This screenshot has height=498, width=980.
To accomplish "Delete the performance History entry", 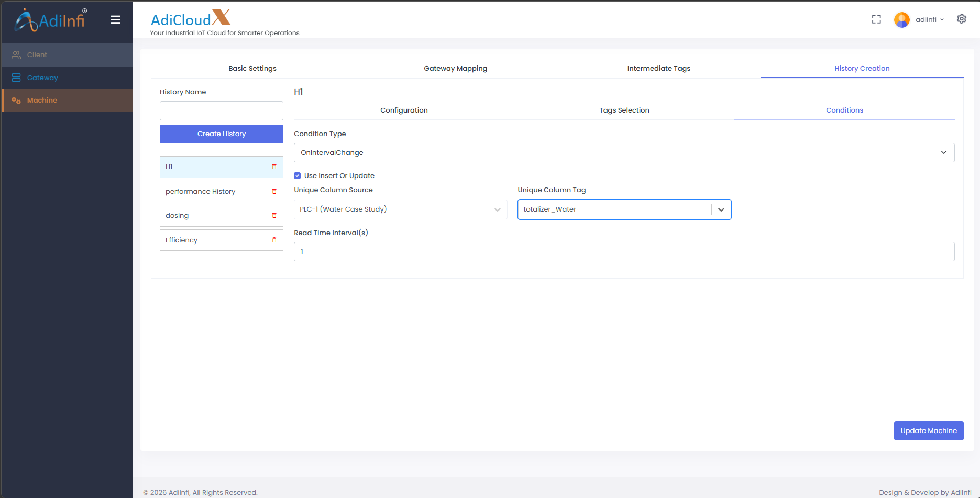I will 274,192.
